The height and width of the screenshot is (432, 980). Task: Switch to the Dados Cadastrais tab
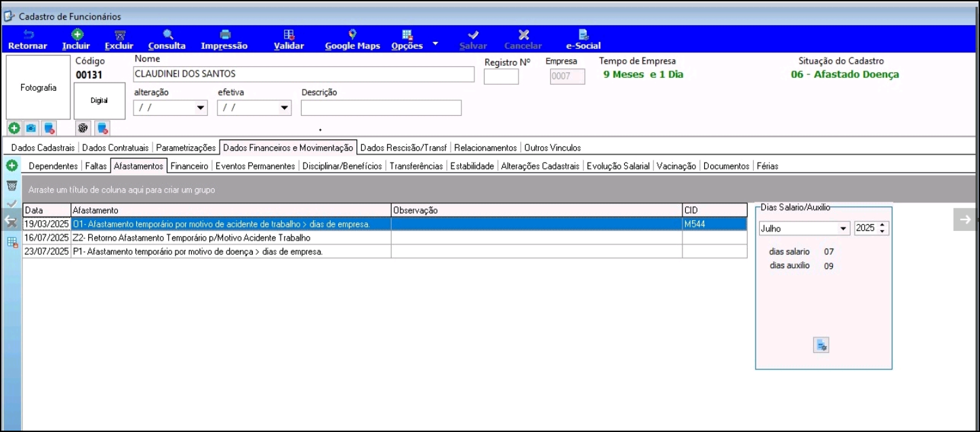[x=43, y=148]
